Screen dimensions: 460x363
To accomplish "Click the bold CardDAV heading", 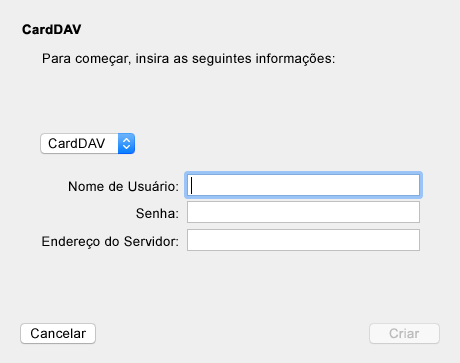I will coord(52,30).
